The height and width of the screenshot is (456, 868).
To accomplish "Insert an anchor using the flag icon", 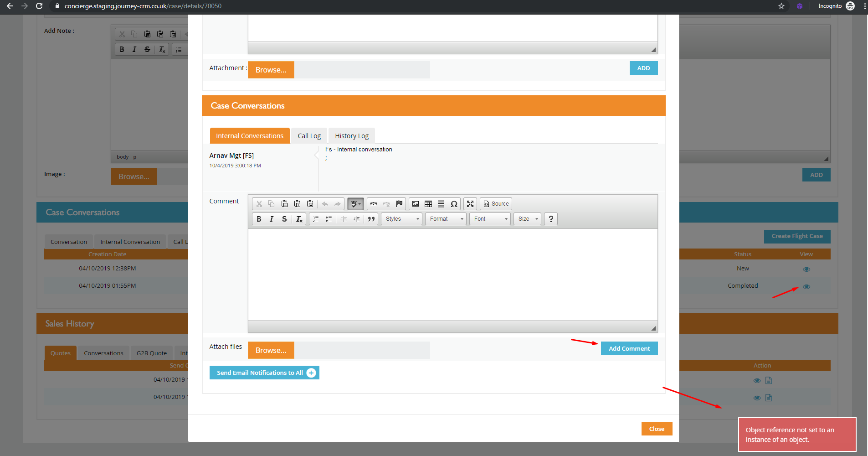I will (399, 204).
